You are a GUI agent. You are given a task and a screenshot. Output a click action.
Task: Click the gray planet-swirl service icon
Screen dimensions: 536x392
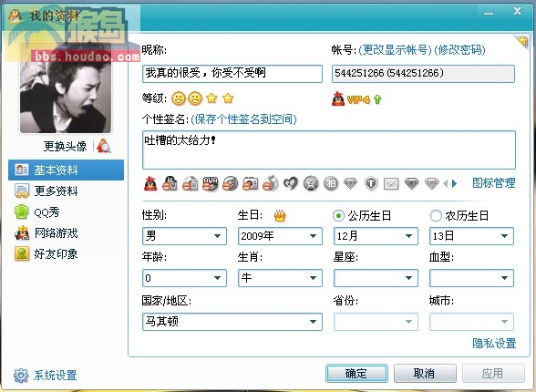pos(231,183)
